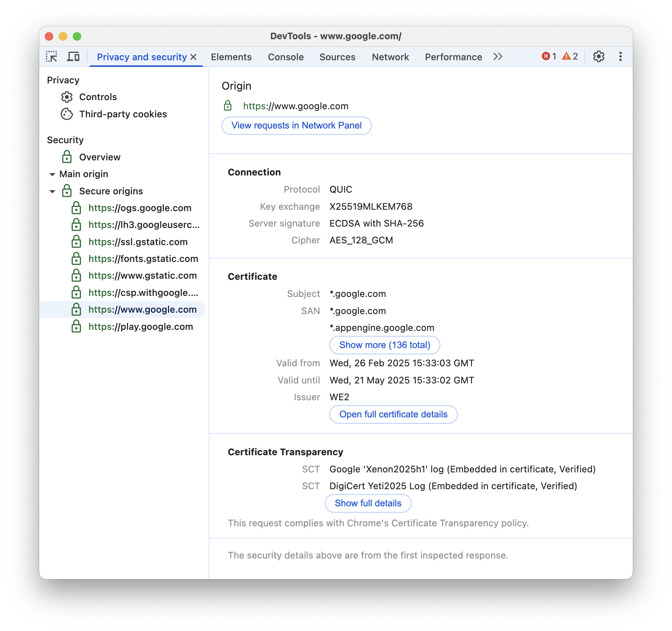Collapse the Secure origins tree section
The height and width of the screenshot is (631, 672).
tap(53, 191)
